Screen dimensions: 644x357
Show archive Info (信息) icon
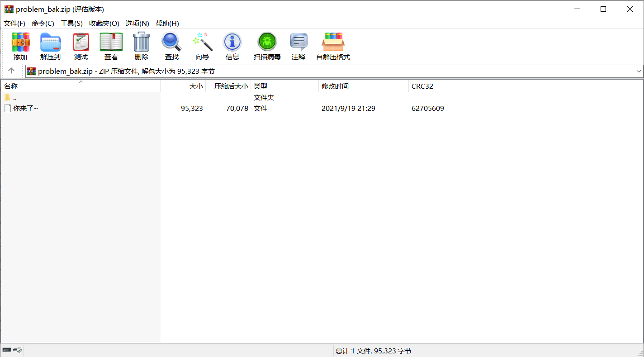(232, 46)
